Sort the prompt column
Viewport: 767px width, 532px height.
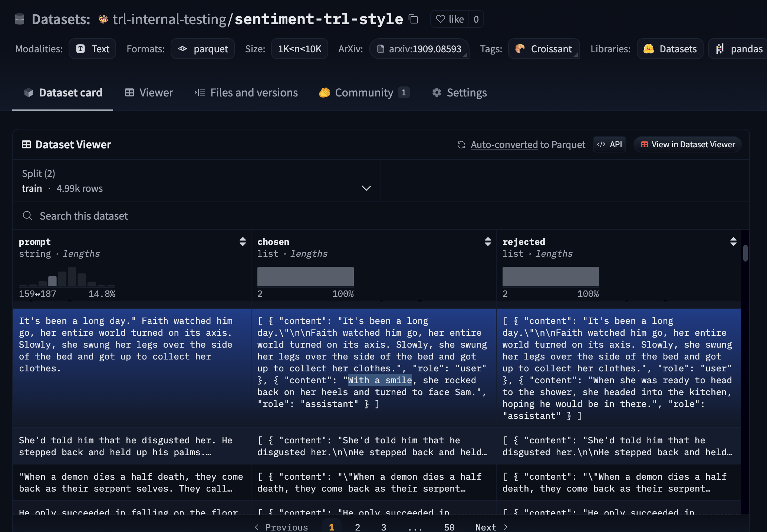[x=243, y=242]
